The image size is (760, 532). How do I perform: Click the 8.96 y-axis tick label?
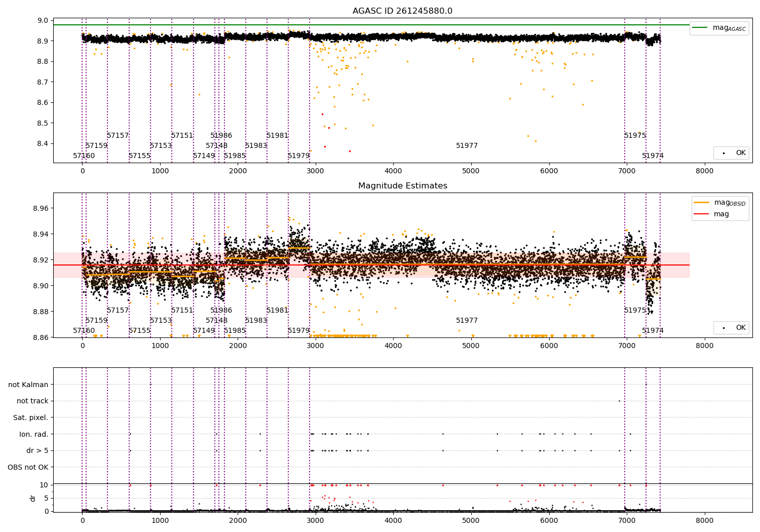[x=41, y=208]
